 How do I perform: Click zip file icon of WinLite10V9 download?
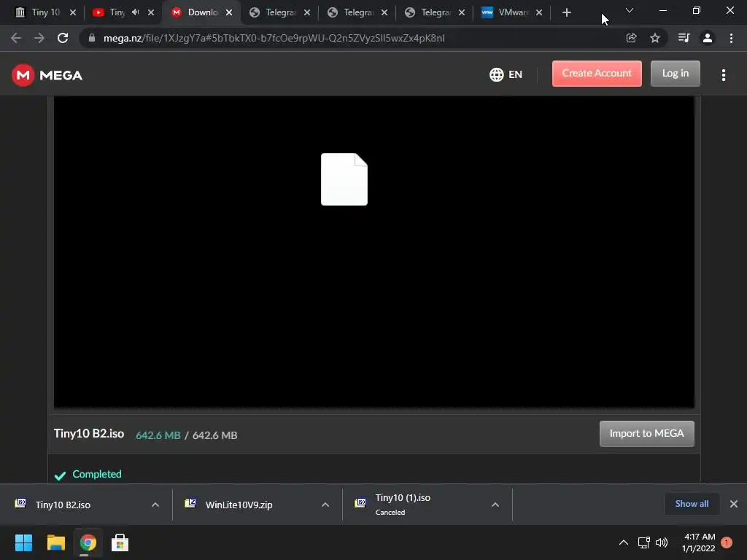pyautogui.click(x=190, y=503)
